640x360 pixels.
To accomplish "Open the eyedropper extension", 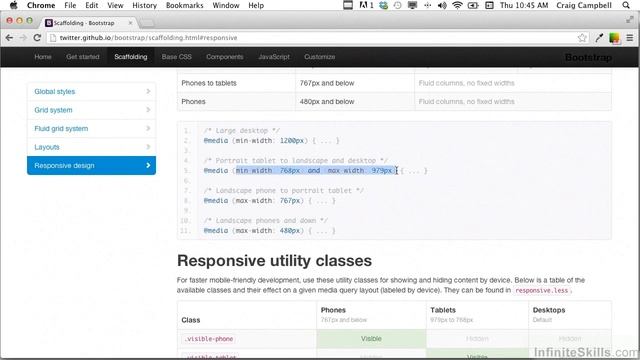I will click(x=599, y=38).
